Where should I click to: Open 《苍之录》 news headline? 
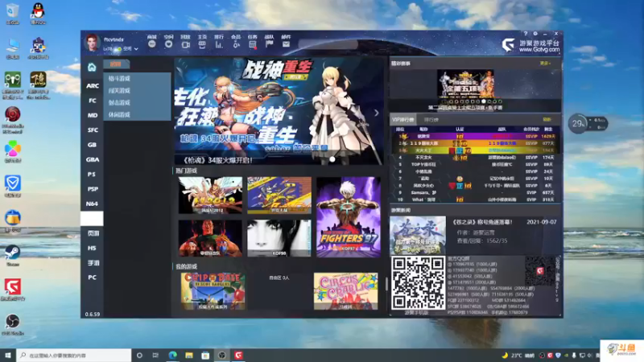482,222
